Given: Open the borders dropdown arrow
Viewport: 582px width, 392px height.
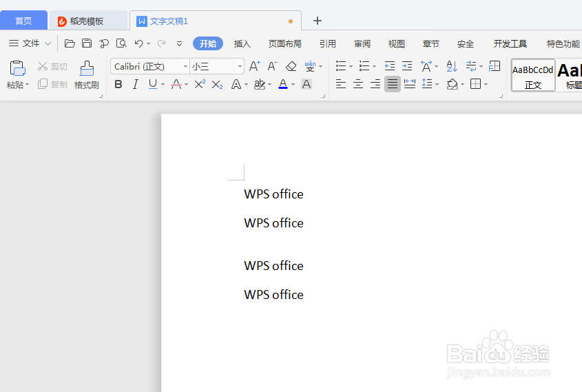Looking at the screenshot, I should [486, 85].
